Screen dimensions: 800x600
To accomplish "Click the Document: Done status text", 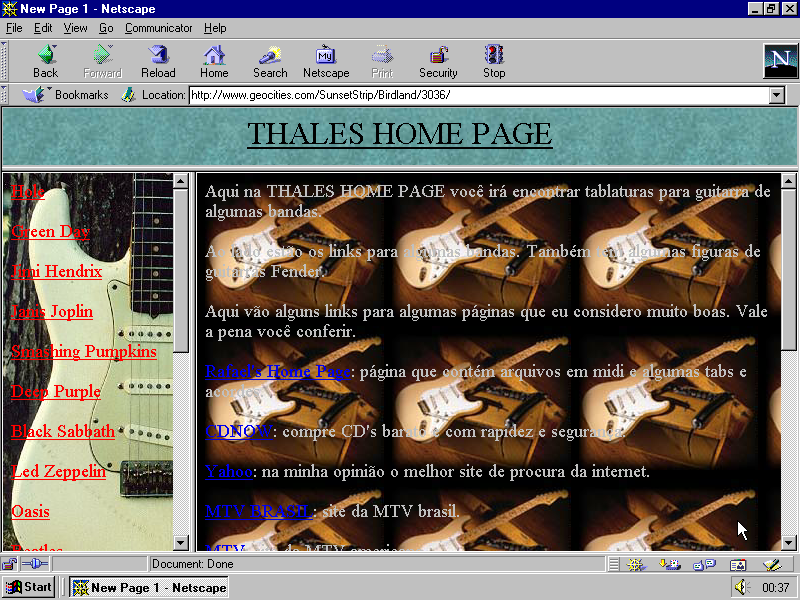I will (193, 564).
